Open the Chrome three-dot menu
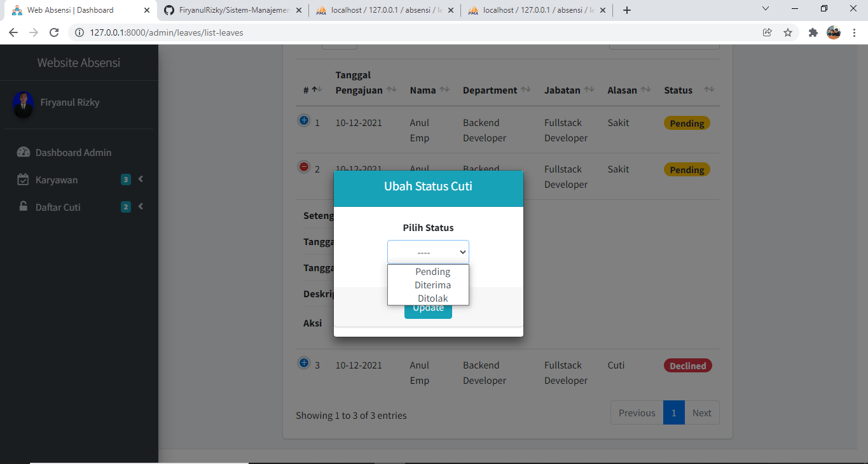The width and height of the screenshot is (868, 464). pos(854,32)
